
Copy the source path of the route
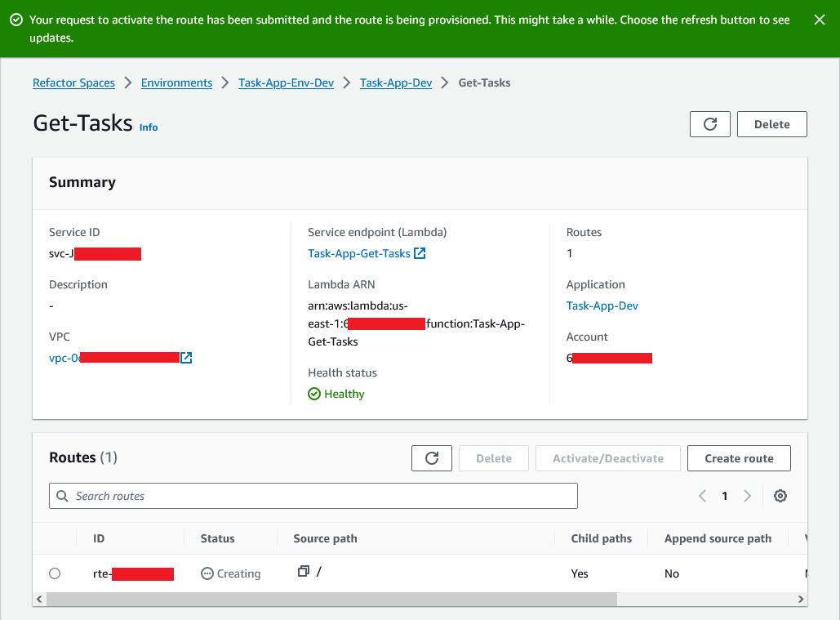click(303, 571)
